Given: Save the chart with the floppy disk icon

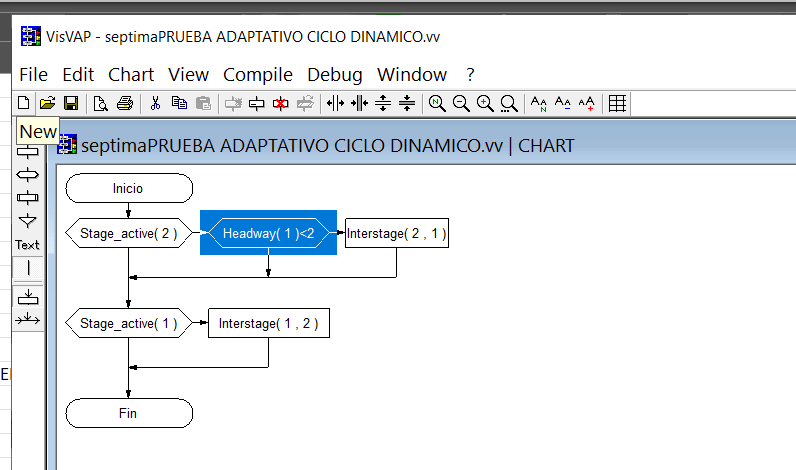Looking at the screenshot, I should (x=71, y=103).
